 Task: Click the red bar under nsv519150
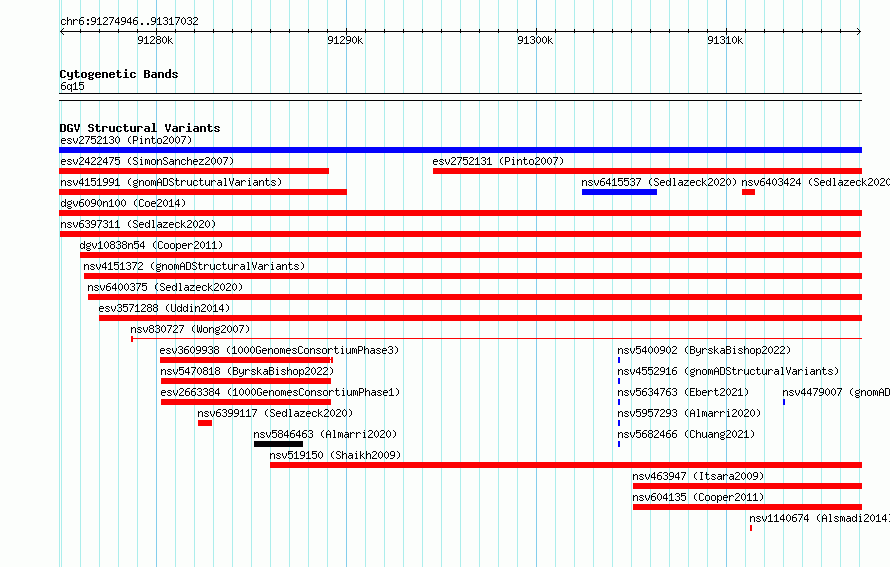pyautogui.click(x=566, y=465)
